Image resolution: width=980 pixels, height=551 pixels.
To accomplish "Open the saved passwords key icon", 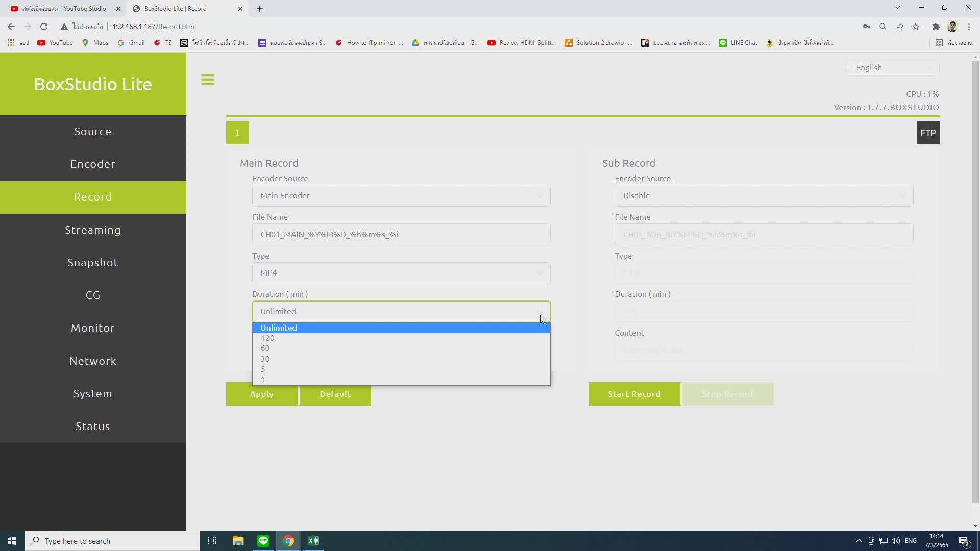I will [867, 27].
